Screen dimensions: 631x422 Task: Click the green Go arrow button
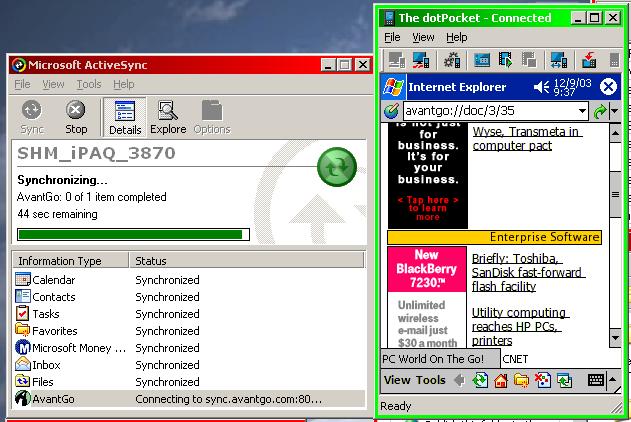pos(600,111)
